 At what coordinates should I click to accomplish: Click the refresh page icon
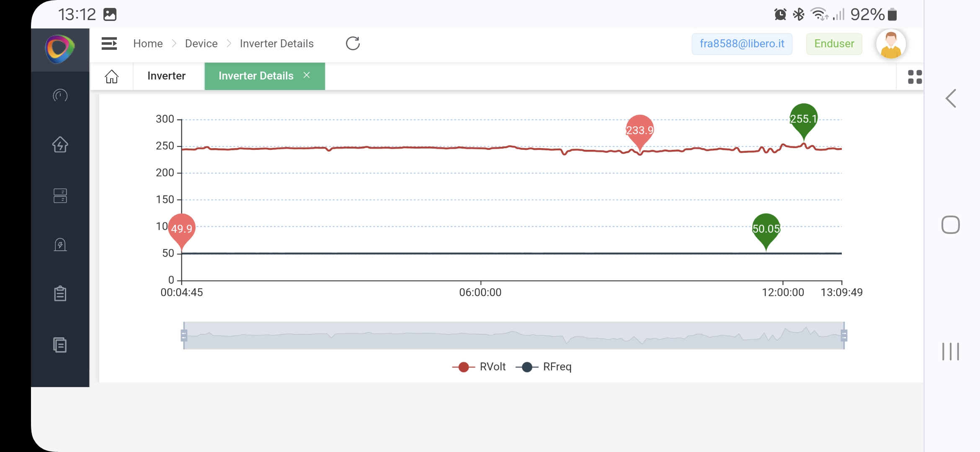tap(353, 44)
